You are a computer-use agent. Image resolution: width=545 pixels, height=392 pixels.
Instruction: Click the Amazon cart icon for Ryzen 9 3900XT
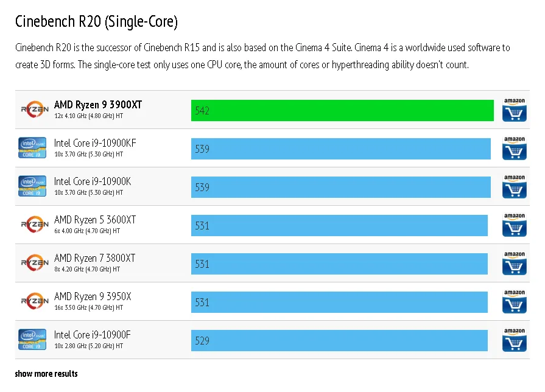click(x=514, y=110)
